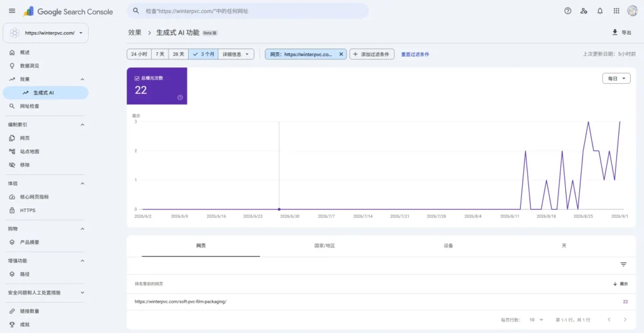Remove the 网页 page filter
This screenshot has width=644, height=333.
pyautogui.click(x=341, y=54)
